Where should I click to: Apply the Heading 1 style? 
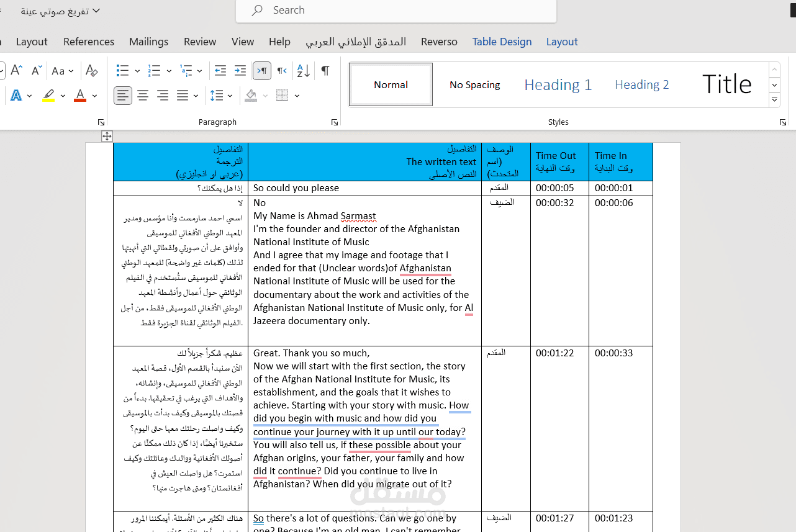pos(558,84)
